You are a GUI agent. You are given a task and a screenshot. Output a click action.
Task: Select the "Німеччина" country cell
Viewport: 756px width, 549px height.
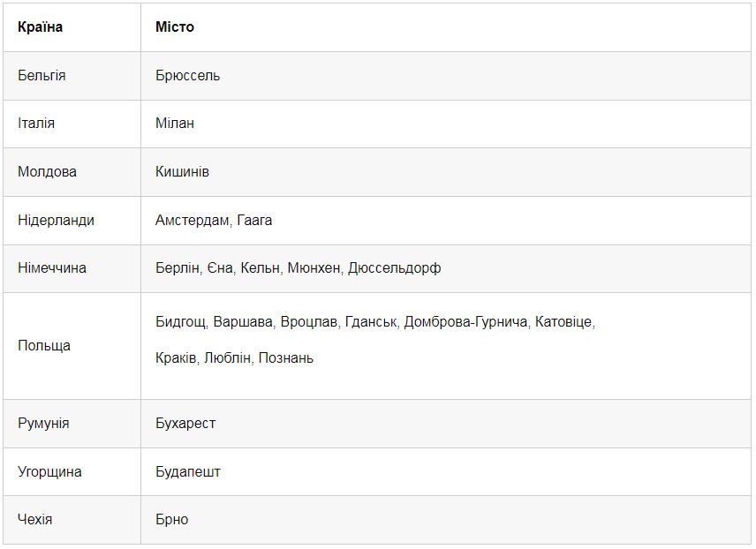point(52,268)
